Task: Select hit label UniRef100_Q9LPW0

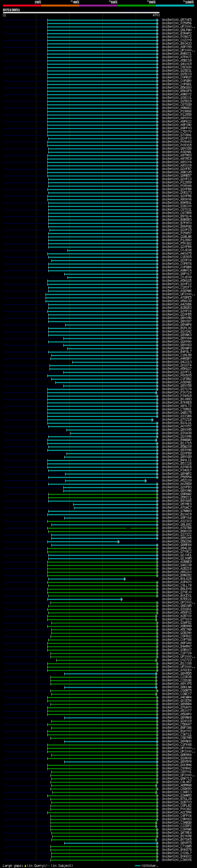Action: pyautogui.click(x=177, y=30)
